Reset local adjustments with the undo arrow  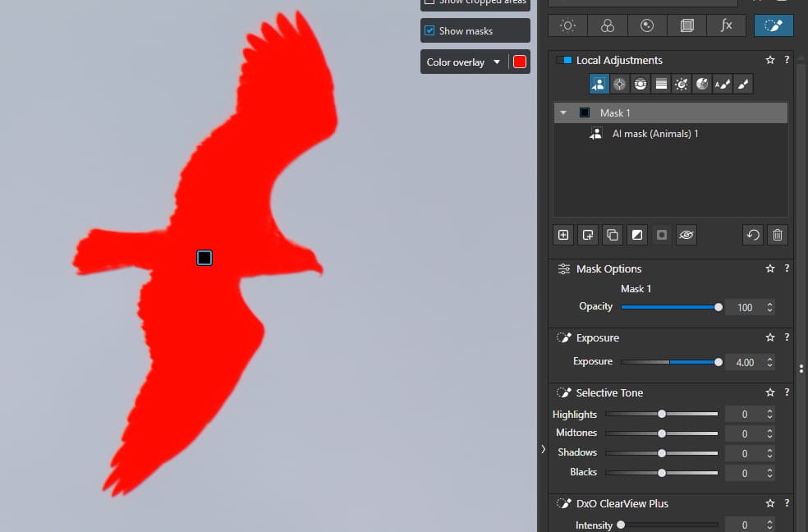(x=753, y=235)
